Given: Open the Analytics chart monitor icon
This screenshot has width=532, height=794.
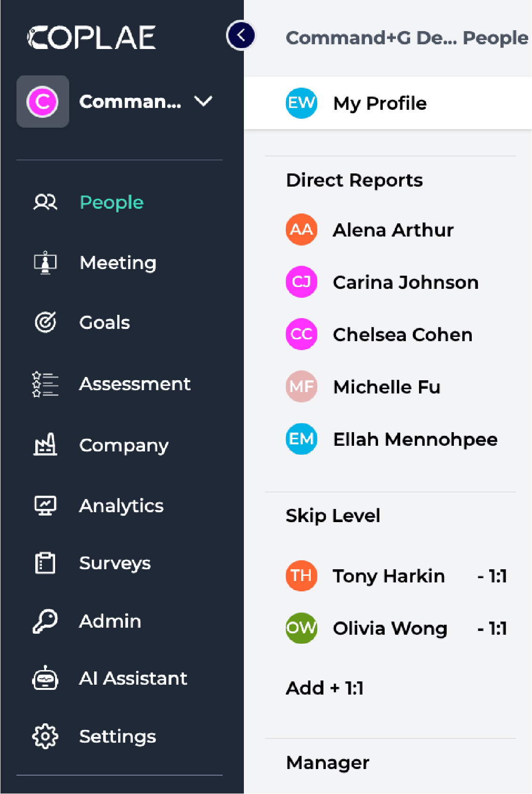Looking at the screenshot, I should (x=45, y=506).
